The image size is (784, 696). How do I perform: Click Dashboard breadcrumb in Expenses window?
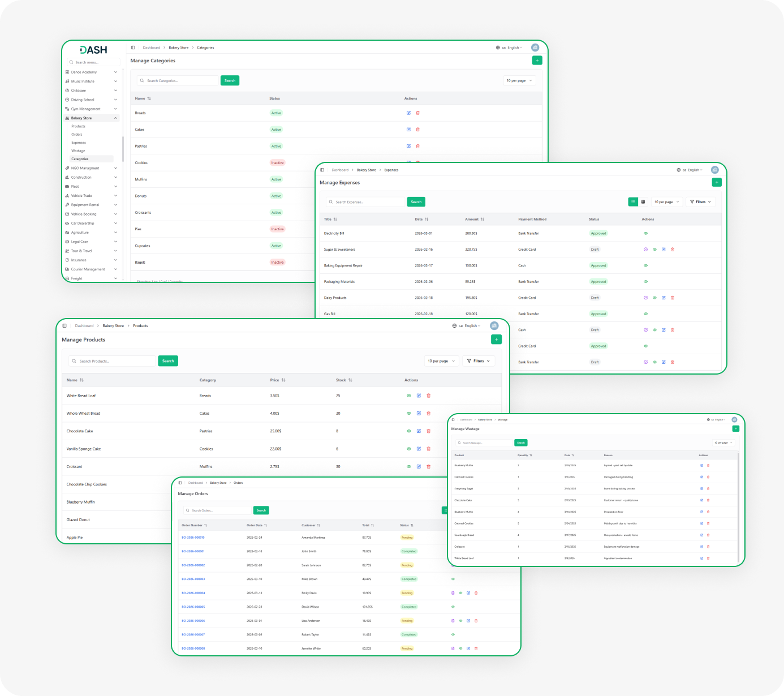click(340, 170)
